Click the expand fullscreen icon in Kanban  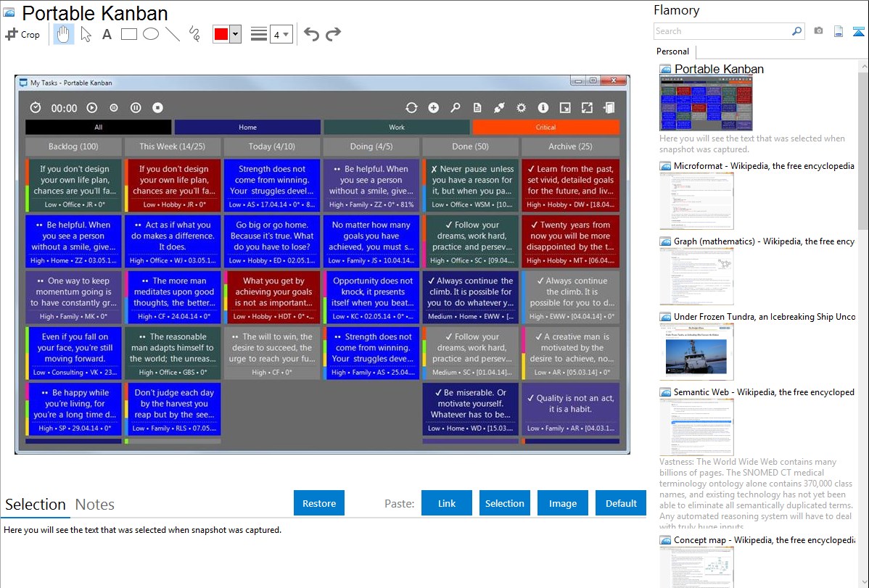tap(587, 107)
